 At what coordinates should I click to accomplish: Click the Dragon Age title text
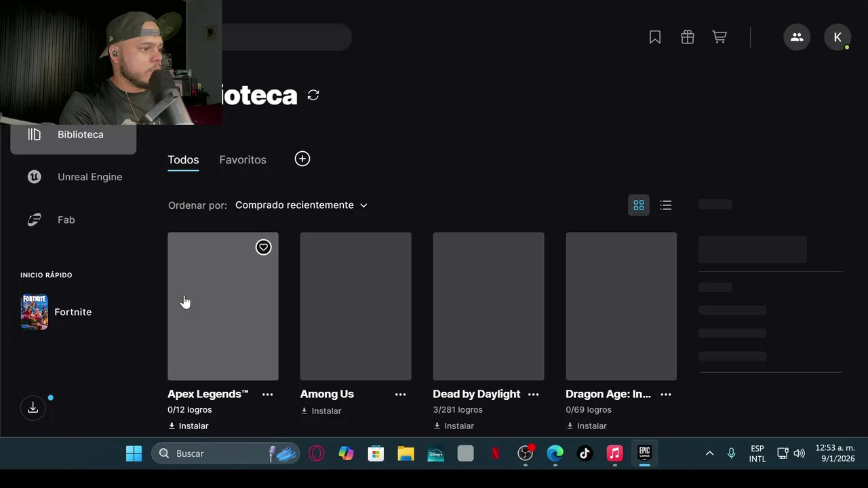tap(608, 394)
